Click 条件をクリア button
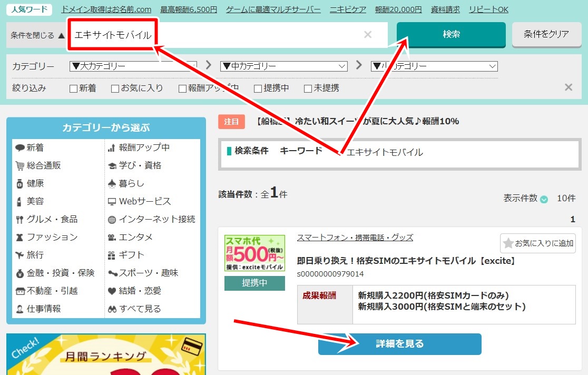This screenshot has height=375, width=588. (546, 35)
